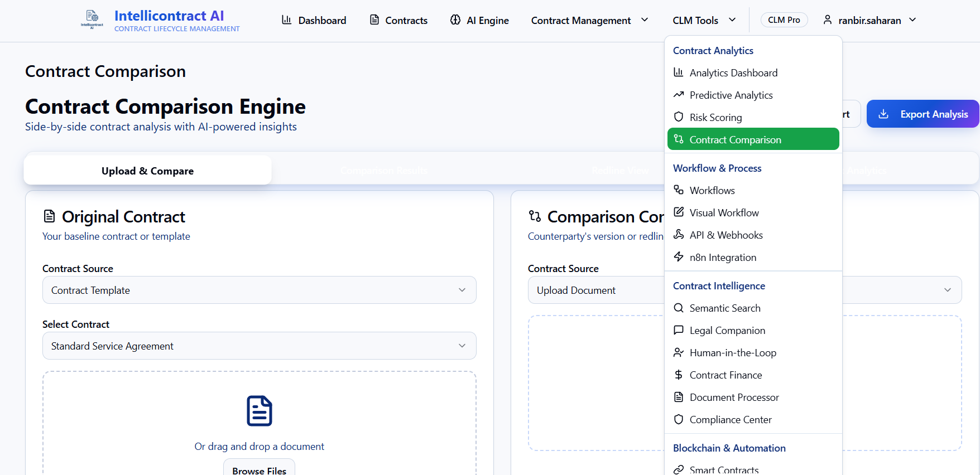Select Legal Companion menu entry
The height and width of the screenshot is (475, 980).
[753, 330]
